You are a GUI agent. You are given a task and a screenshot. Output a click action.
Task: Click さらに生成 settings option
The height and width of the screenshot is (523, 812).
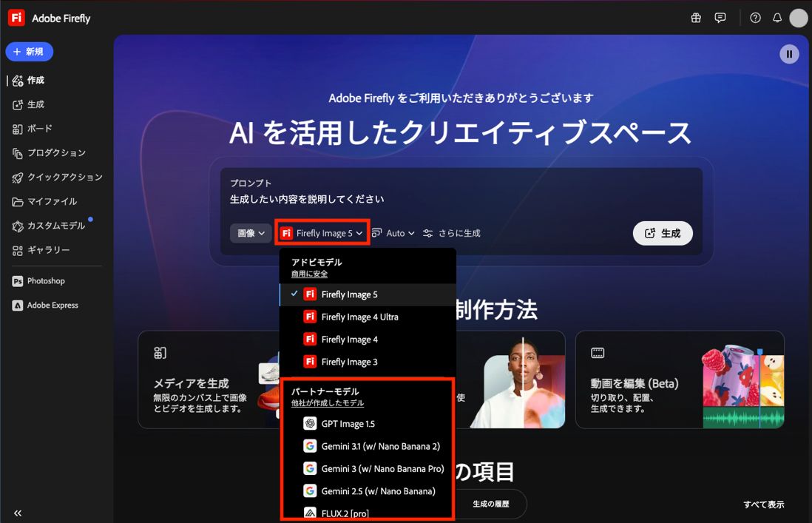(452, 234)
